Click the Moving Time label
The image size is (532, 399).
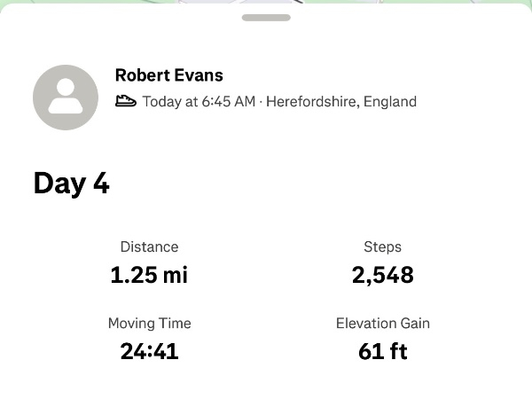click(x=149, y=324)
